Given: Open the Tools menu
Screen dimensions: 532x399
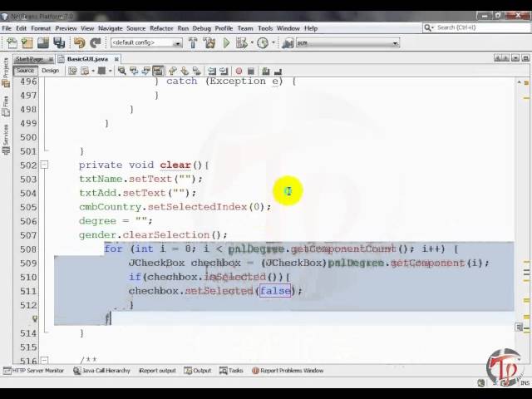Looking at the screenshot, I should point(265,28).
